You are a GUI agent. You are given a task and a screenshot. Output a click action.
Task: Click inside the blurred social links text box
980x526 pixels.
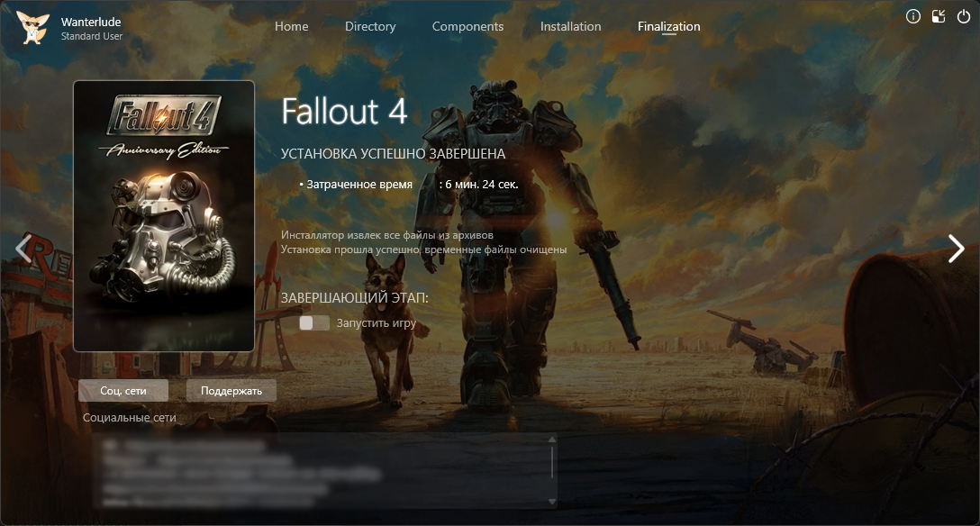click(315, 470)
